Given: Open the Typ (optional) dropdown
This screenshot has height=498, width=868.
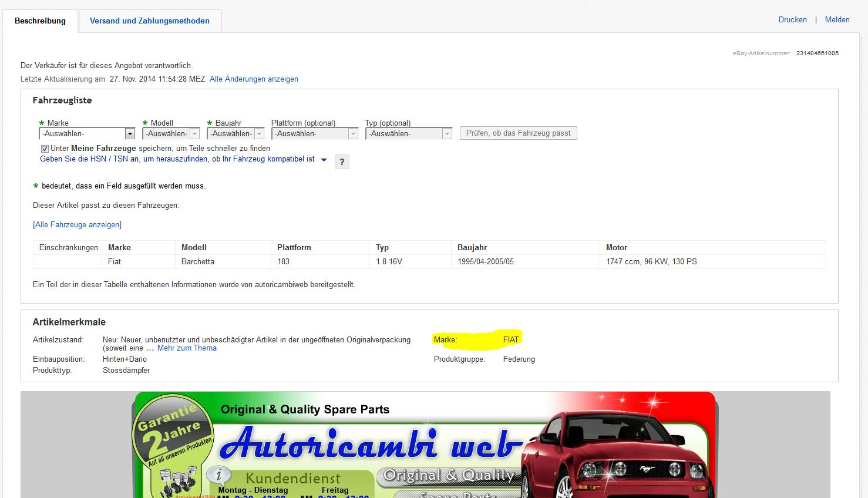Looking at the screenshot, I should [409, 134].
